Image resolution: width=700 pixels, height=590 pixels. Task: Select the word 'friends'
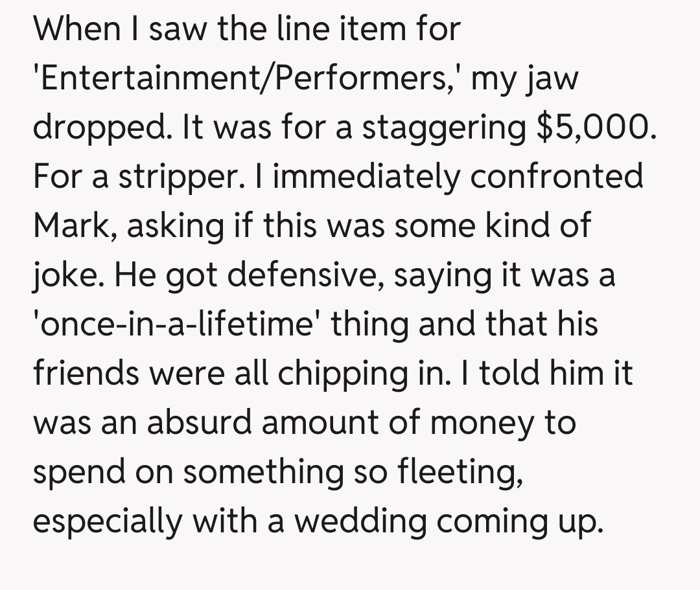click(86, 374)
